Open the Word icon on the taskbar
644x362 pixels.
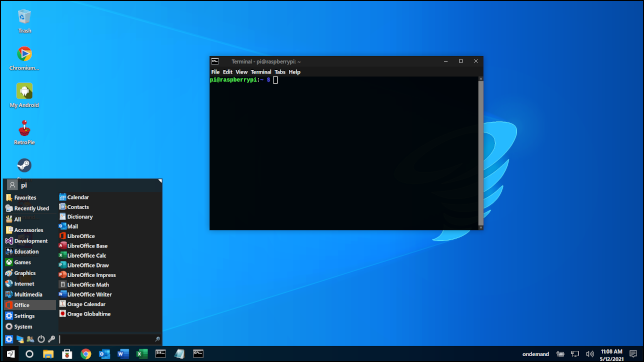pyautogui.click(x=123, y=354)
